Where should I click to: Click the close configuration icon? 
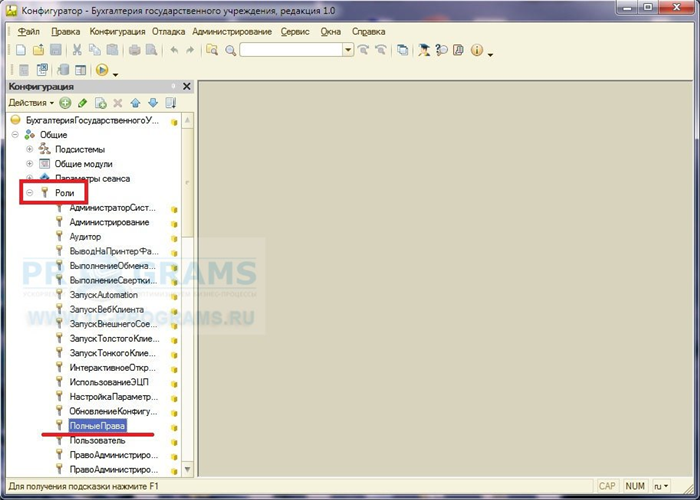point(42,70)
